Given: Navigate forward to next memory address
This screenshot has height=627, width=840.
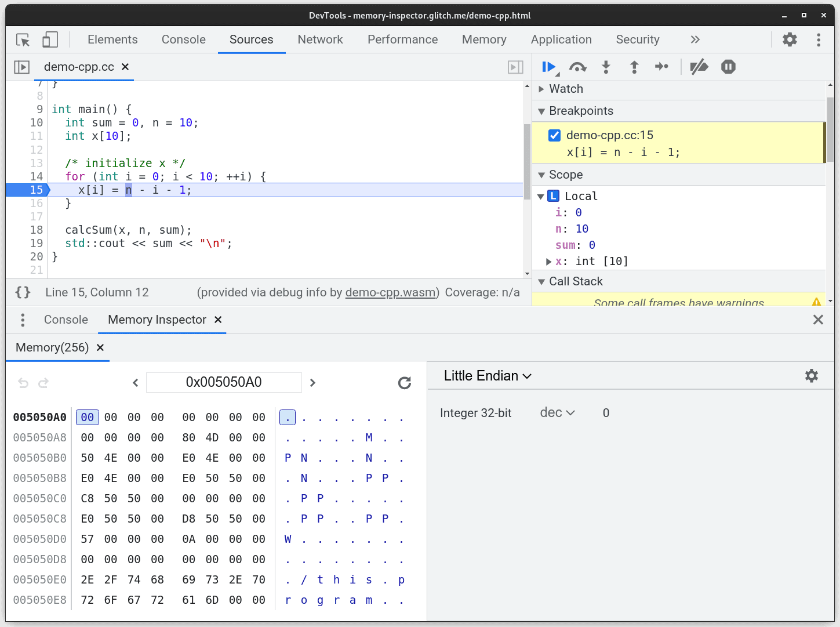Looking at the screenshot, I should pos(312,382).
